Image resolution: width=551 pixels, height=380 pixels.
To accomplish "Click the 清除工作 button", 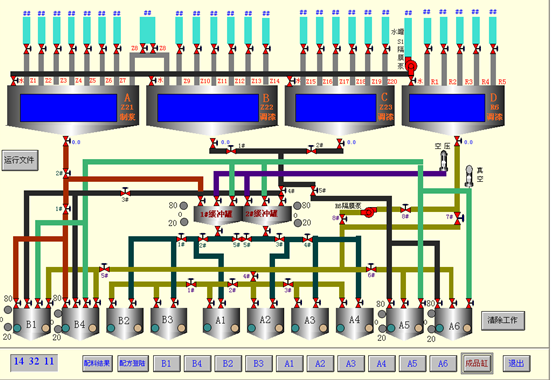I will [503, 320].
